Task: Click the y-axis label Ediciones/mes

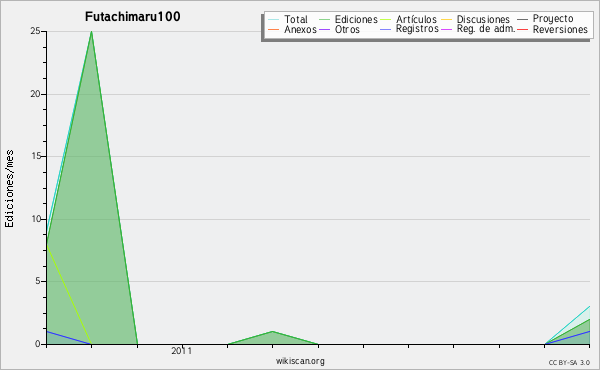Action: (9, 188)
